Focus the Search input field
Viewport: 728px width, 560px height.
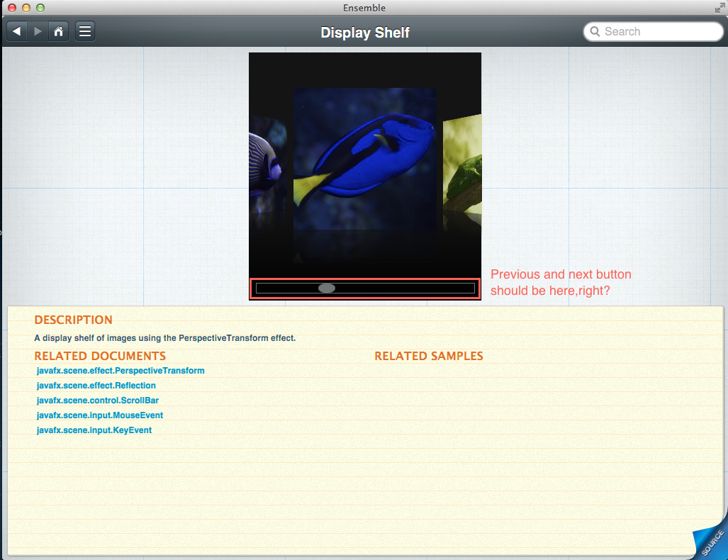pyautogui.click(x=659, y=32)
